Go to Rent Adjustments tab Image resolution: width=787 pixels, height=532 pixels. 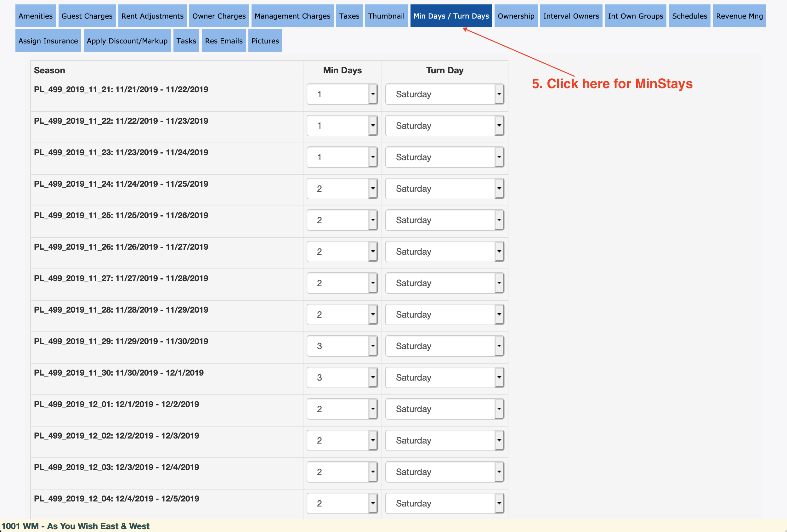152,16
